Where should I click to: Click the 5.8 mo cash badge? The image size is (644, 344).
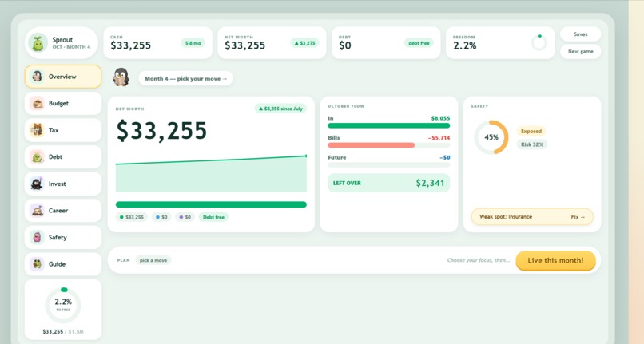click(193, 43)
